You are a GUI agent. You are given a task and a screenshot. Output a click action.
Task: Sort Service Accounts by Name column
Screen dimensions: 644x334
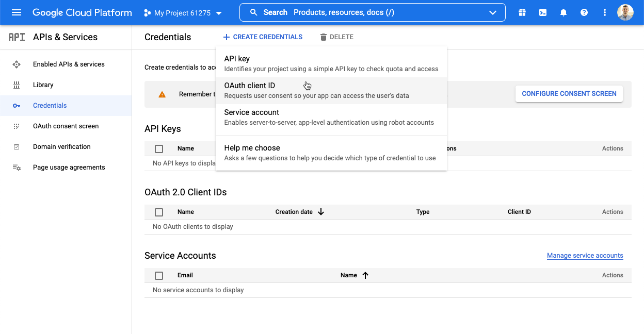[349, 275]
